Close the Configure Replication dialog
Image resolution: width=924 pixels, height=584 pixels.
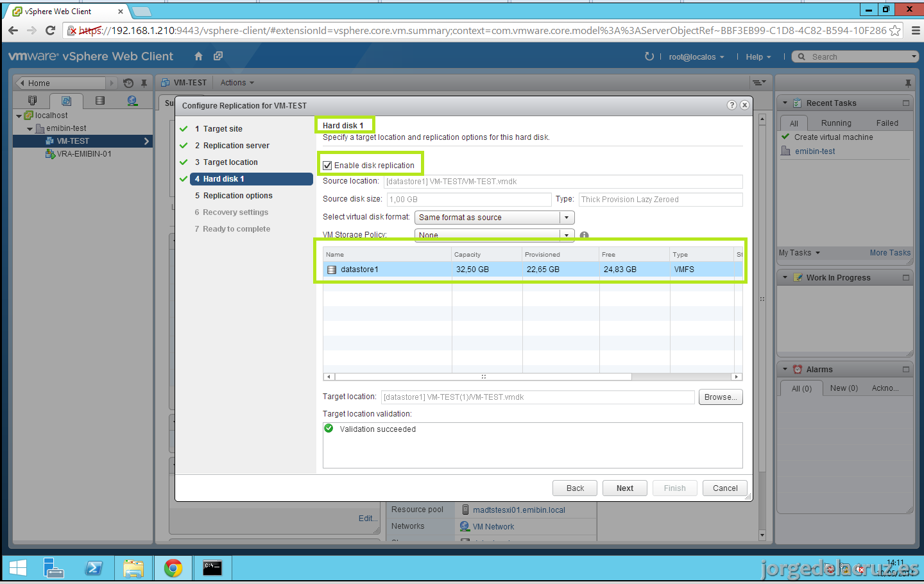point(744,105)
